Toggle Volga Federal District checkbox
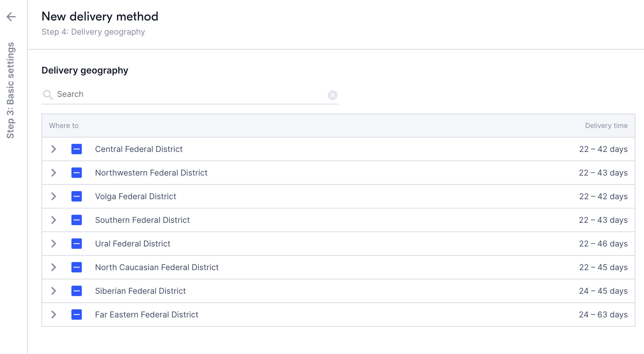This screenshot has width=644, height=354. tap(77, 196)
